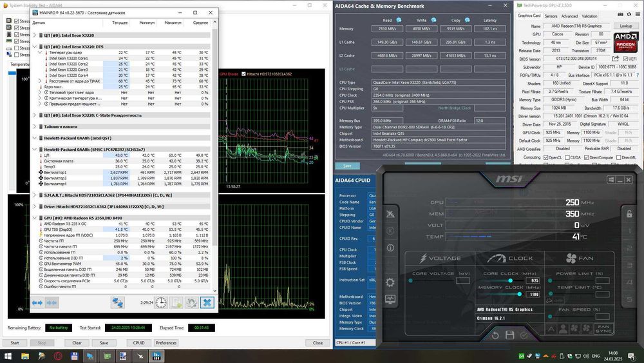Expand S.M.A.R.T. Hitachi group
This screenshot has width=644, height=363.
point(35,195)
